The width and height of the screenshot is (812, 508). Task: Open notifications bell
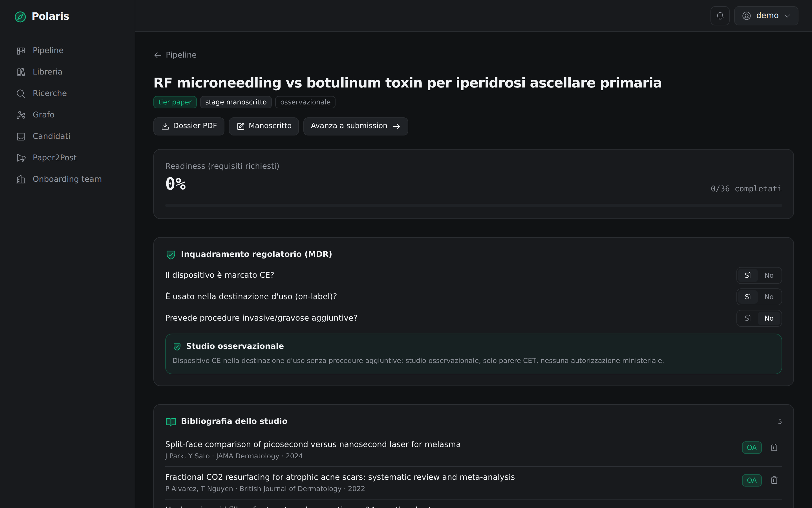point(720,16)
